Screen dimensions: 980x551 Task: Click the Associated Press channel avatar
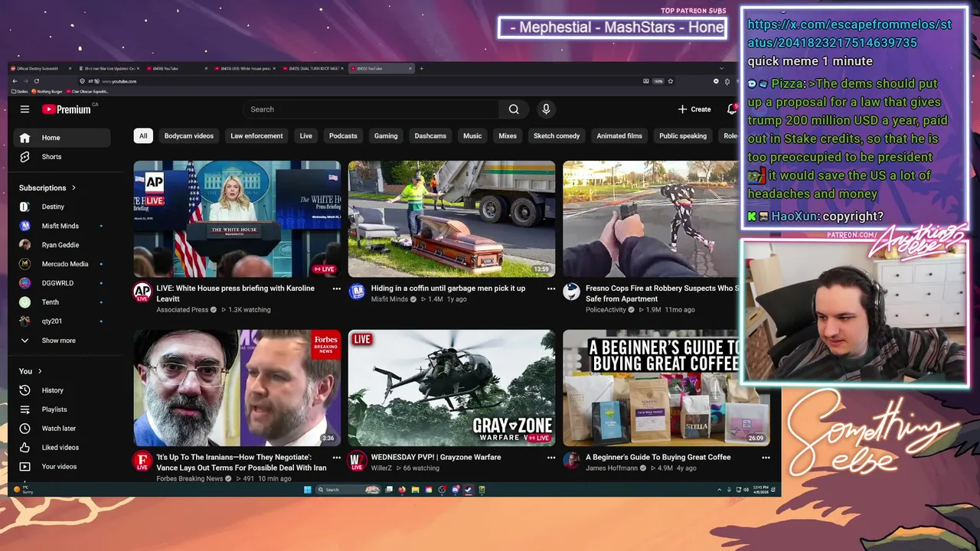click(x=142, y=292)
